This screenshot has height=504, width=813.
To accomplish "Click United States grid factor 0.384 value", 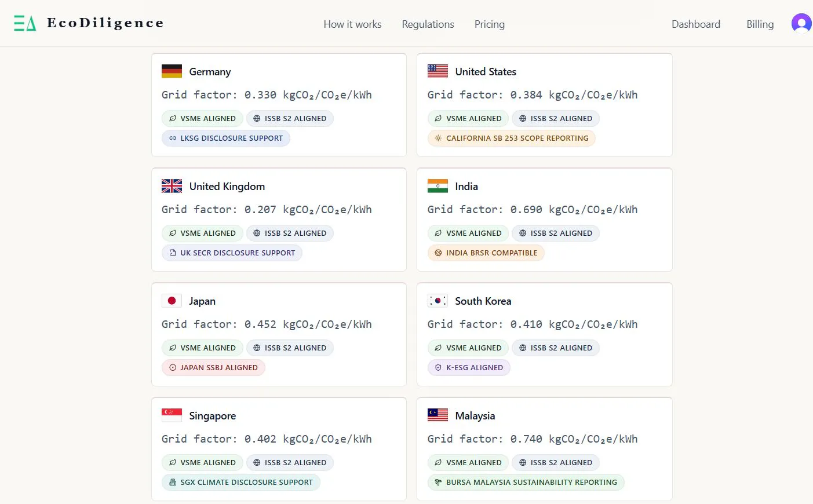I will [x=526, y=95].
